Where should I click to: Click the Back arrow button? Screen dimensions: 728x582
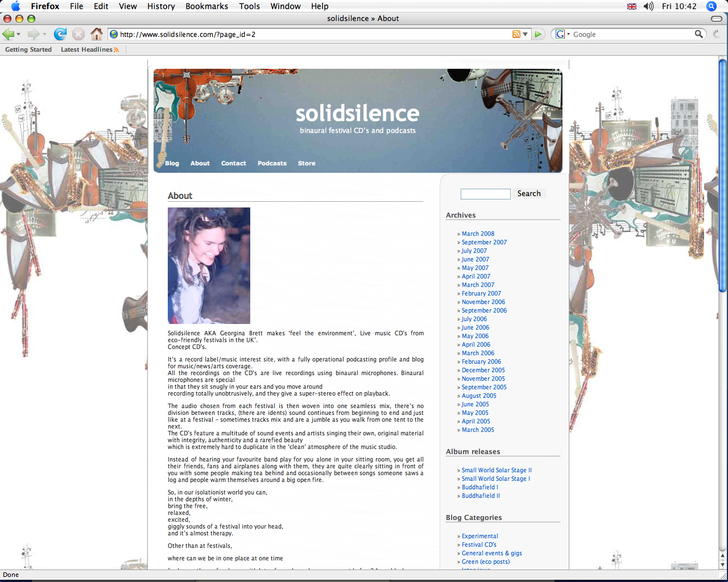coord(8,34)
